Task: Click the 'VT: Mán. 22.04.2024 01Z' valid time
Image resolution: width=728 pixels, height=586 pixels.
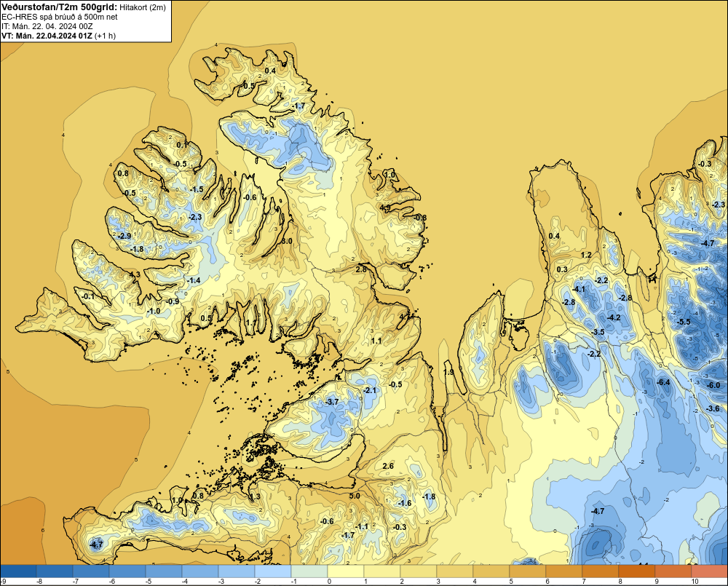Action: (47, 36)
